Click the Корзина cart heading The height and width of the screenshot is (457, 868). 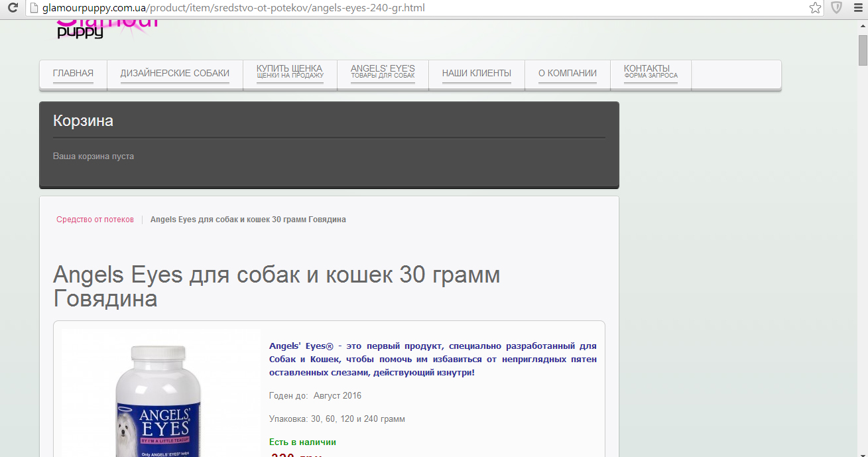(x=83, y=121)
